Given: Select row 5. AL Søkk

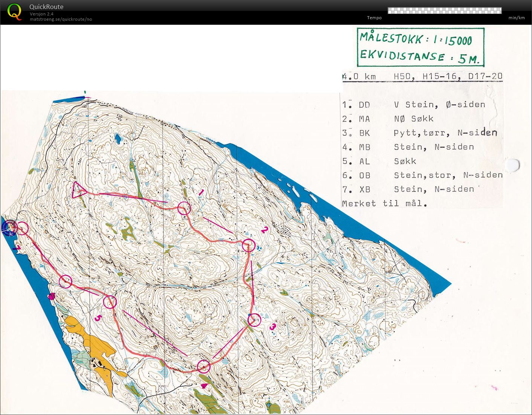Looking at the screenshot, I should 379,162.
